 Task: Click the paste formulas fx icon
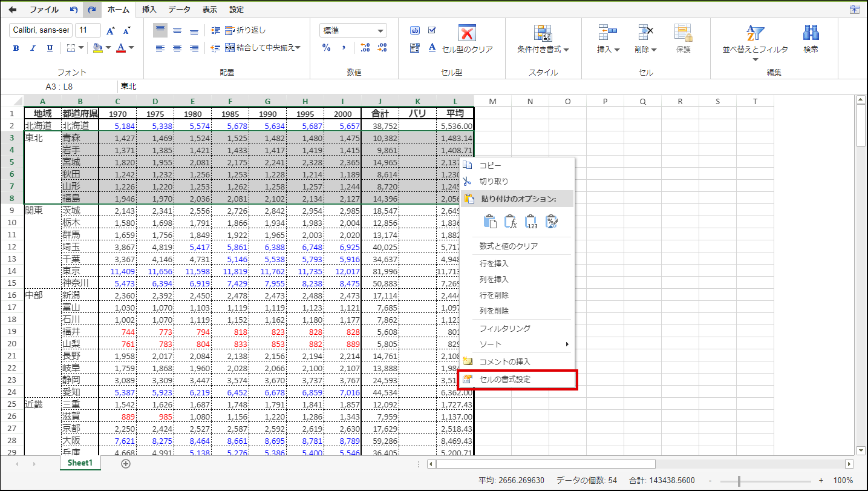511,222
